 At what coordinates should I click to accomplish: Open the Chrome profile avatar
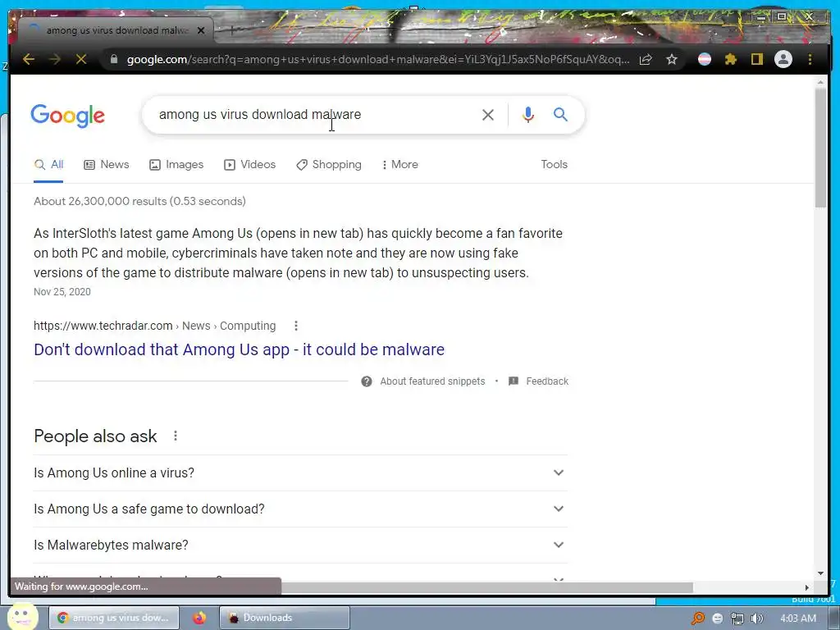pos(783,59)
